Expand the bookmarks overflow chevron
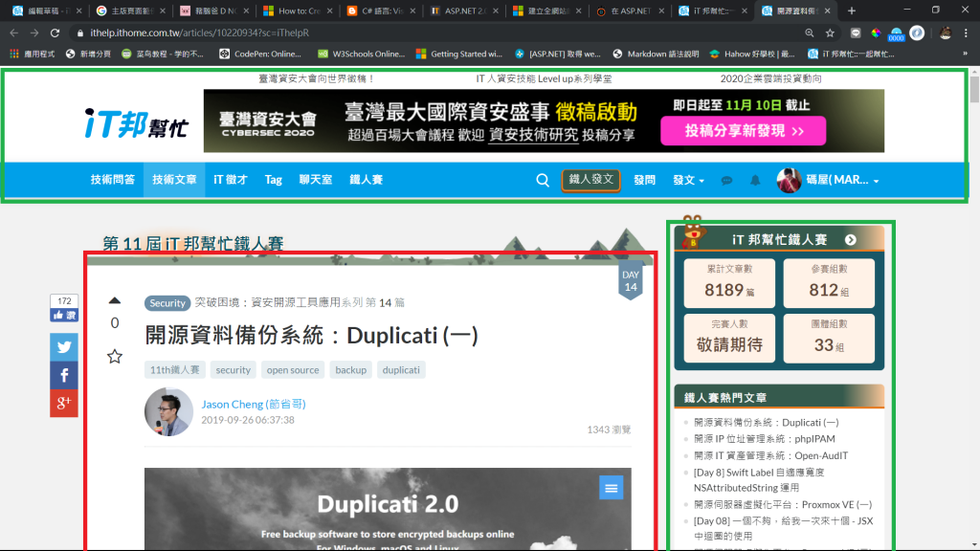980x551 pixels. point(965,55)
